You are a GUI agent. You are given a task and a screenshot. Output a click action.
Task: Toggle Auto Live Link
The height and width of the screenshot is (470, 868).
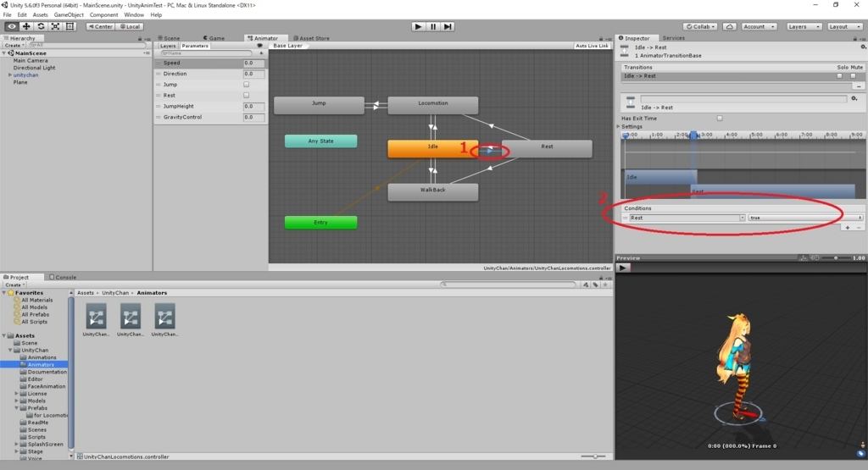[592, 46]
